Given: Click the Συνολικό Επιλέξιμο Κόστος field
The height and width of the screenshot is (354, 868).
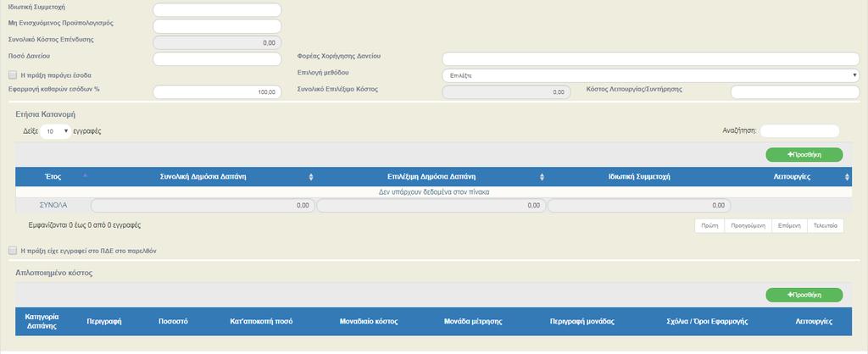Looking at the screenshot, I should tap(506, 92).
